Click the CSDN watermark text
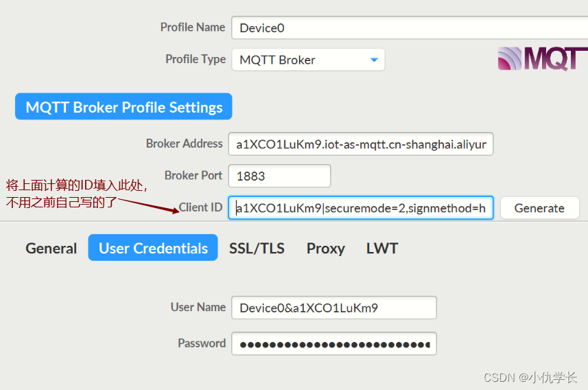 (x=530, y=377)
